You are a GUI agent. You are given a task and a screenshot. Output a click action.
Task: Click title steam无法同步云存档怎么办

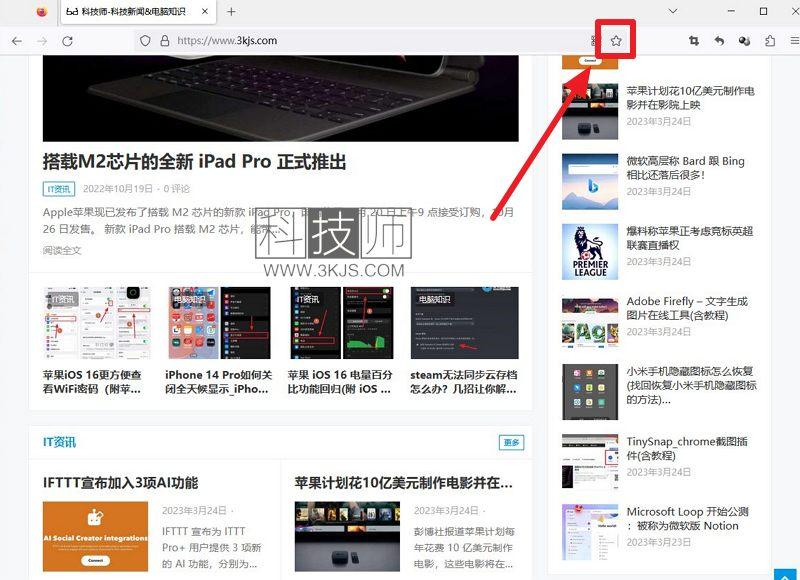[463, 382]
